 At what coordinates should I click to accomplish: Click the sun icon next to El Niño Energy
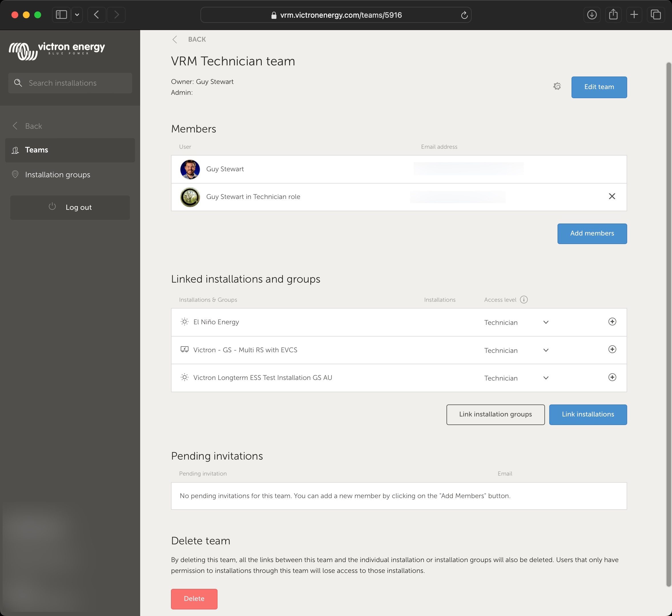pos(184,321)
